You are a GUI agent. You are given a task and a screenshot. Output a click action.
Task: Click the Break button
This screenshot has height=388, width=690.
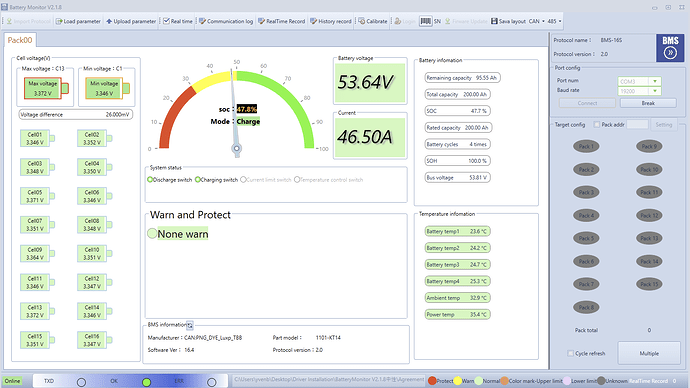[648, 103]
